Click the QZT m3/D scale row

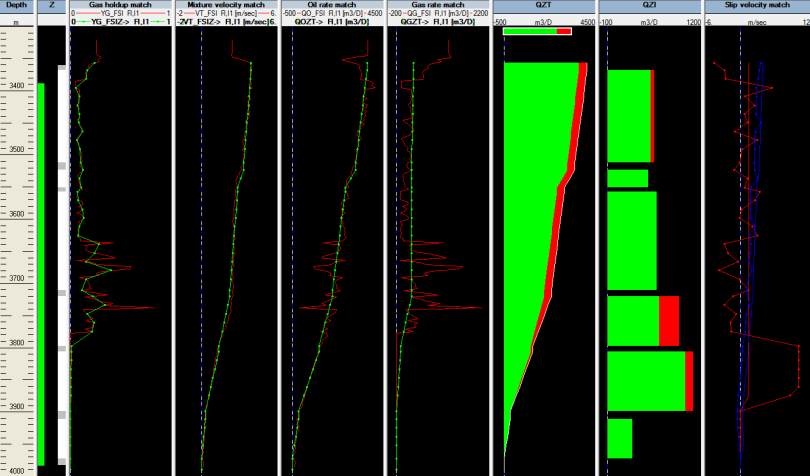(544, 21)
